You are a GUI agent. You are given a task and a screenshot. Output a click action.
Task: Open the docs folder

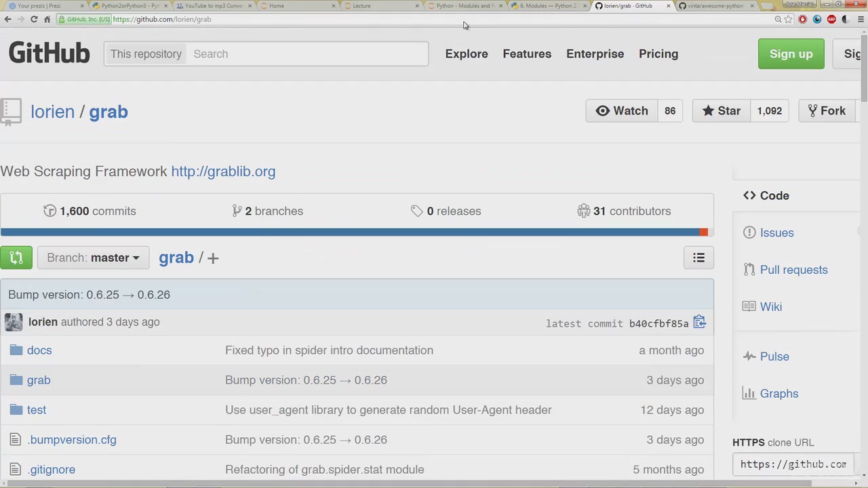click(39, 350)
